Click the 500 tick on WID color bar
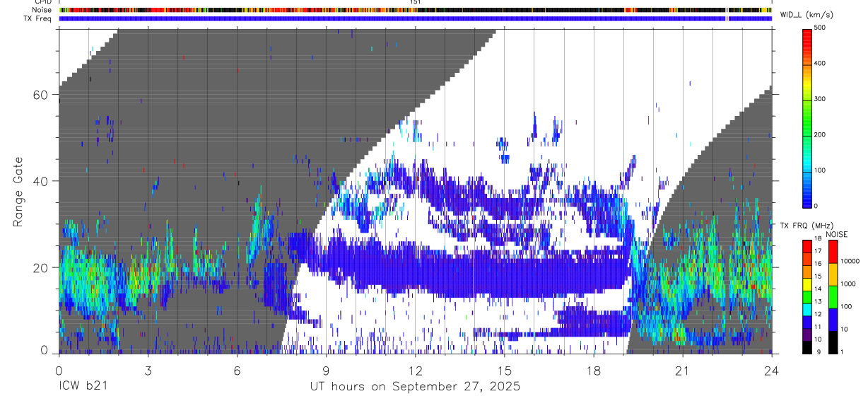This screenshot has height=401, width=868. pyautogui.click(x=821, y=28)
